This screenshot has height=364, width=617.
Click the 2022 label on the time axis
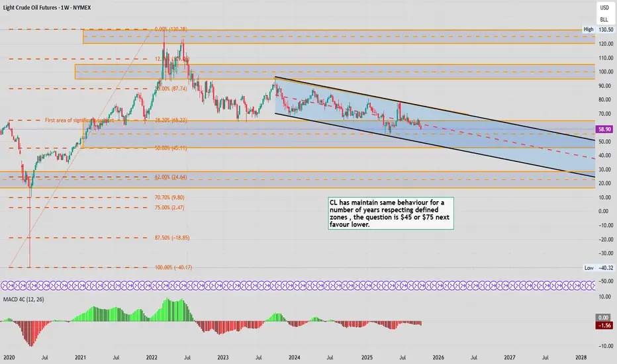click(x=152, y=357)
